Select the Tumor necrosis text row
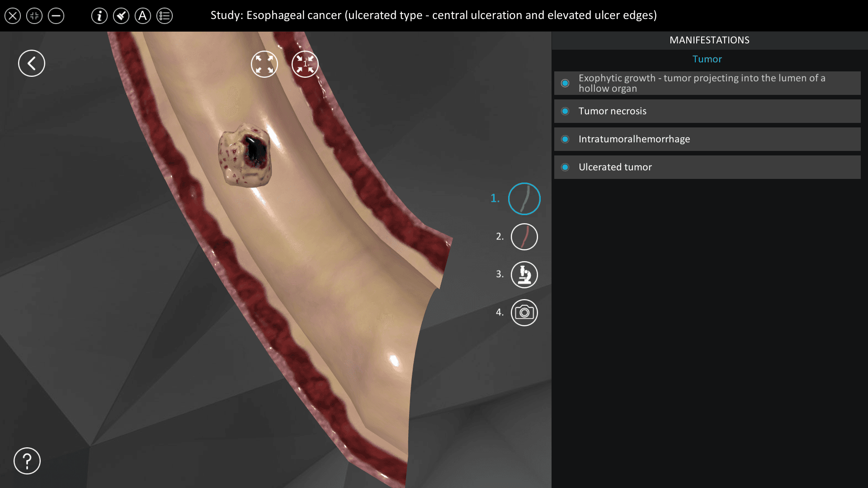 pos(708,111)
